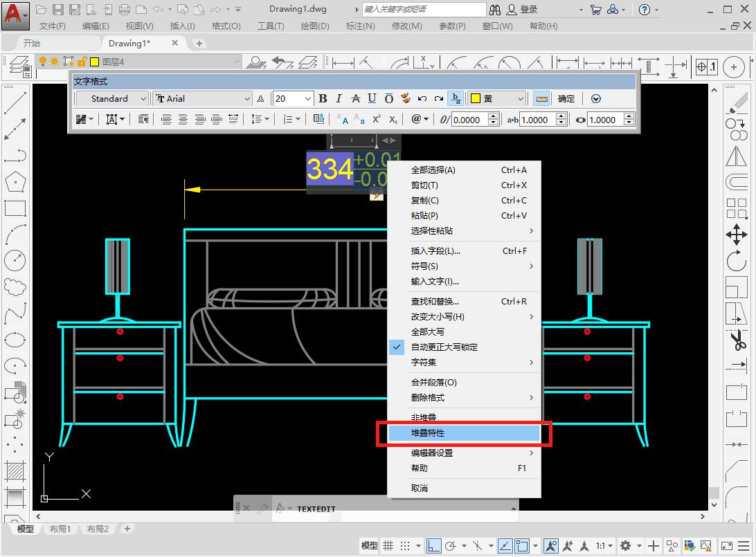Toggle 自动更正大写锁定 checked option
This screenshot has height=557, width=756.
[x=444, y=347]
